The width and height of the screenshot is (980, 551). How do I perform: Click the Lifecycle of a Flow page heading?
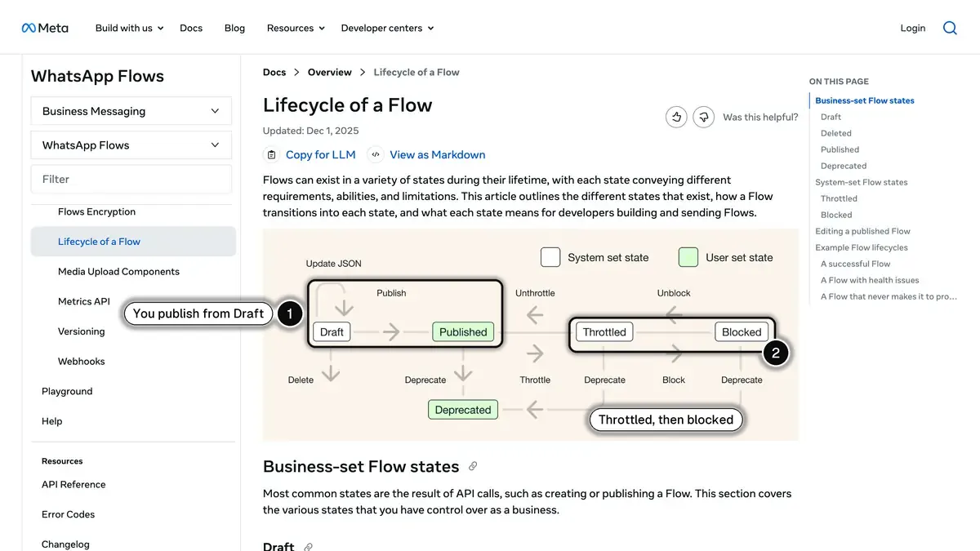347,105
